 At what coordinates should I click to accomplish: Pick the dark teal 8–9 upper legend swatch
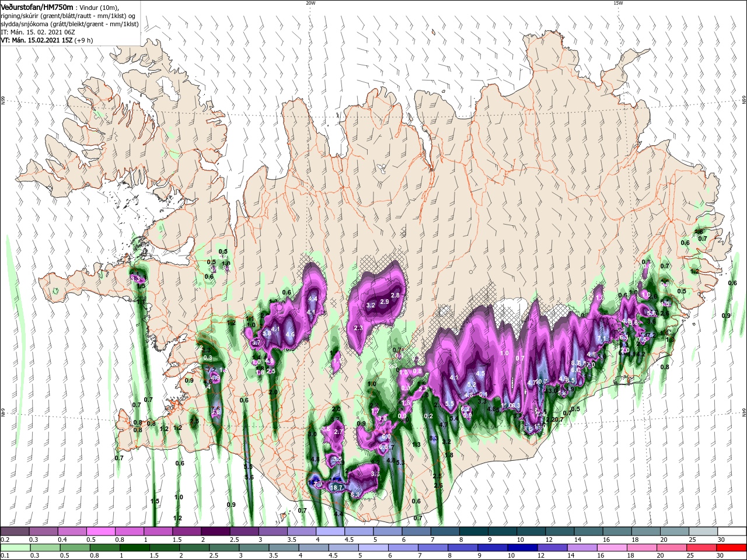coord(474,531)
